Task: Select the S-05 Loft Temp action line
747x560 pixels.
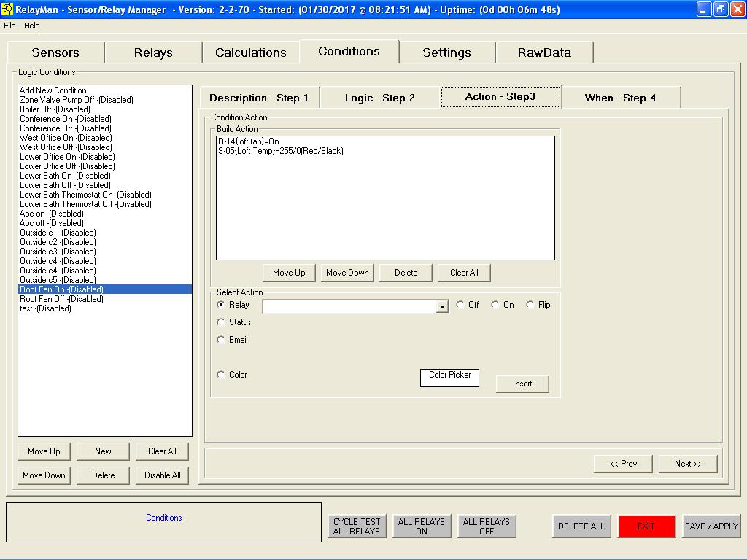Action: point(280,151)
